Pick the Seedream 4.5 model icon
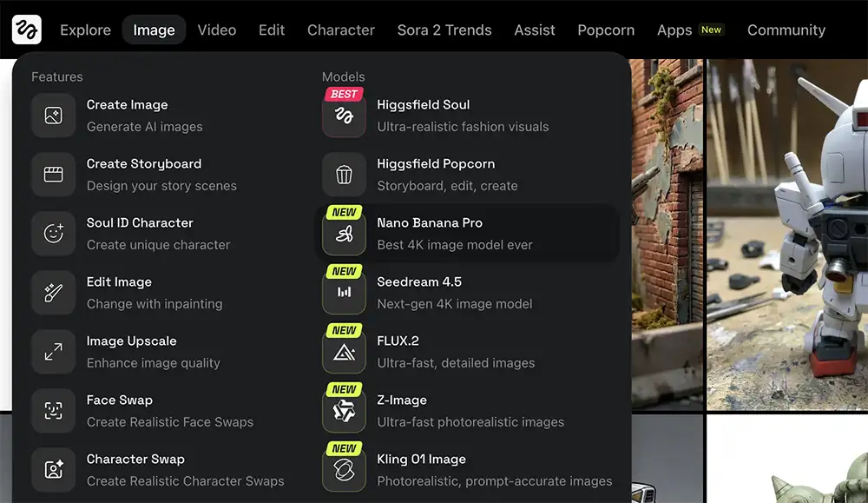 344,294
